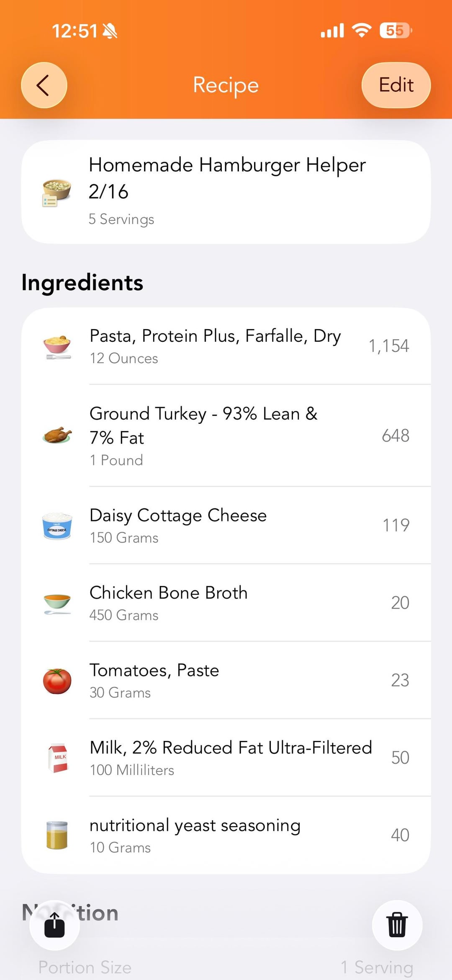
Task: Tap the red tomato icon
Action: click(x=57, y=681)
